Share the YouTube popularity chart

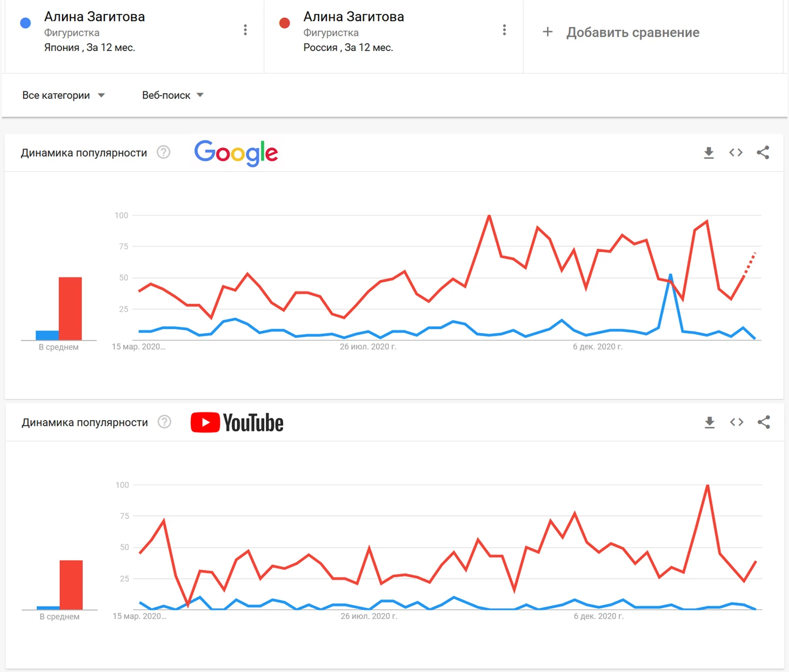tap(764, 422)
